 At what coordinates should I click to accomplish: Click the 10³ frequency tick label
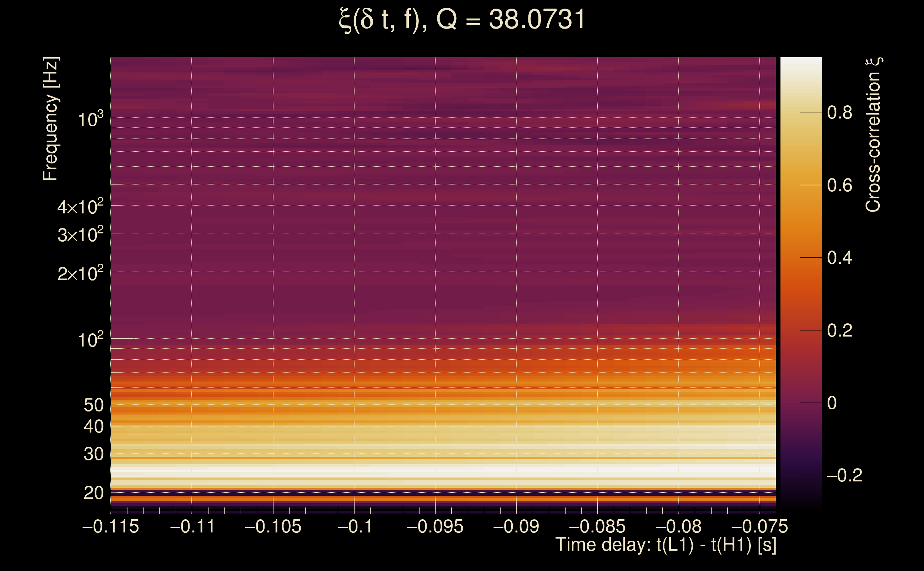click(90, 119)
